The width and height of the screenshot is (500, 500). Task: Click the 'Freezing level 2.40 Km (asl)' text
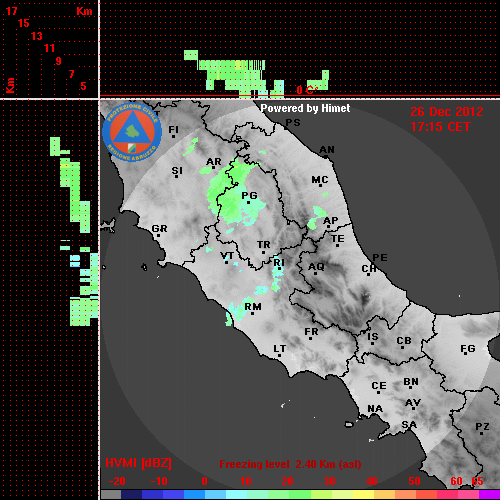click(x=290, y=464)
